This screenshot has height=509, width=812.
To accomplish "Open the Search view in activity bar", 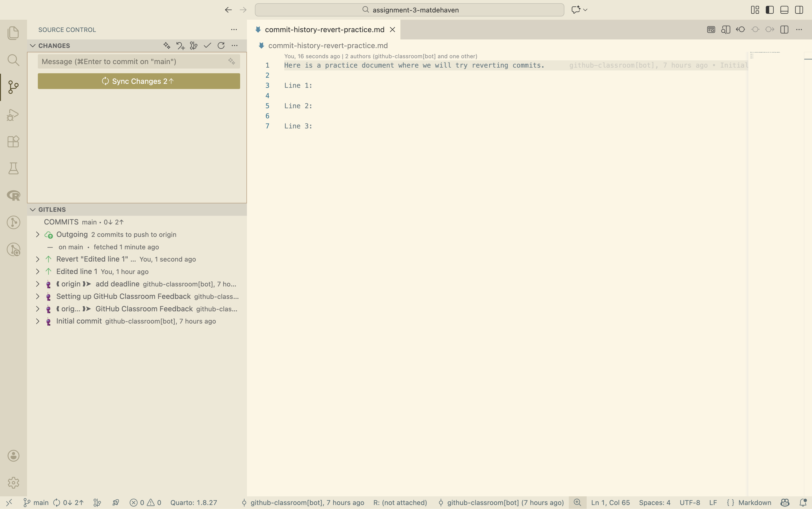I will 13,60.
